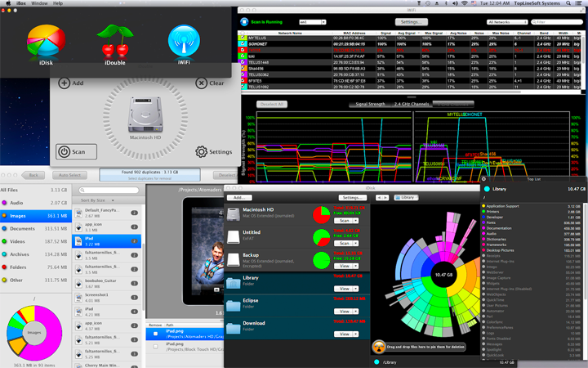Image resolution: width=588 pixels, height=368 pixels.
Task: Click the plus icon next to Add
Action: pos(65,83)
